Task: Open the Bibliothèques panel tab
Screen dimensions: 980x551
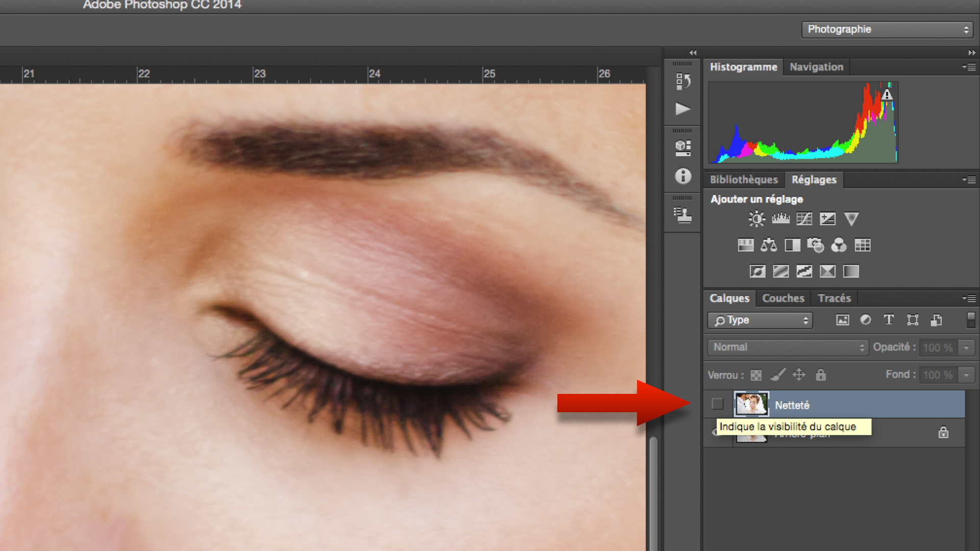Action: pos(744,180)
